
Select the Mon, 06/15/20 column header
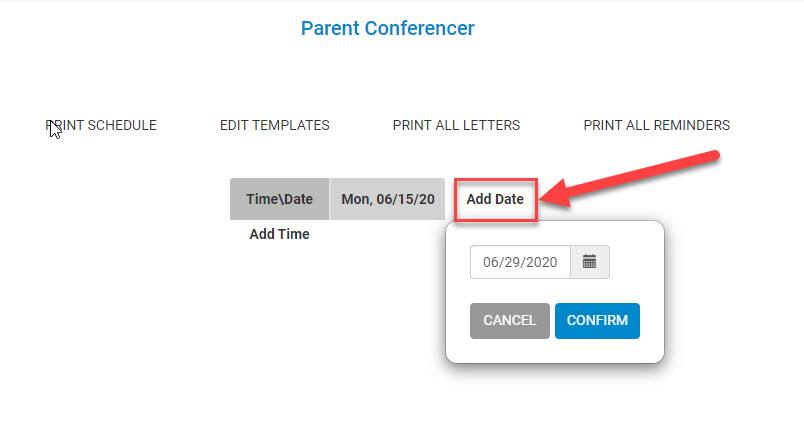[388, 199]
